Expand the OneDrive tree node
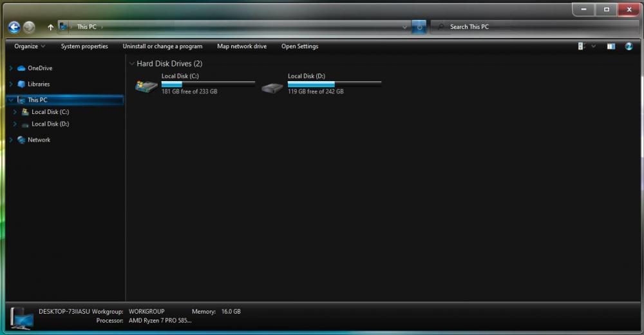This screenshot has width=644, height=335. 11,68
